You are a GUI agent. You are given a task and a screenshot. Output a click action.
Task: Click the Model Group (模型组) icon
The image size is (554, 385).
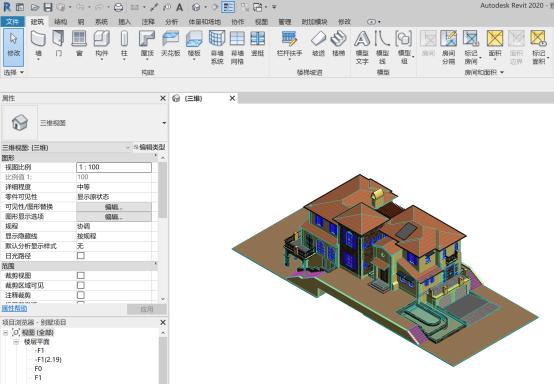pos(404,39)
